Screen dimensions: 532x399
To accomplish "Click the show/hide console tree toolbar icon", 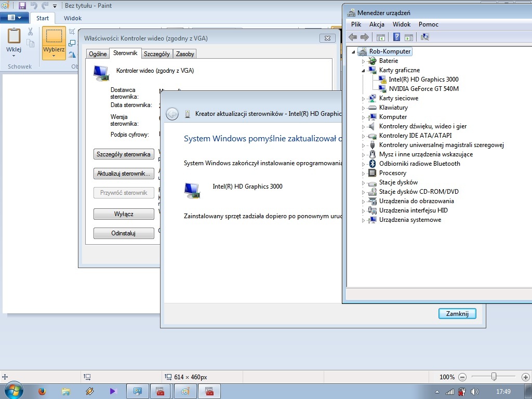I will (381, 37).
